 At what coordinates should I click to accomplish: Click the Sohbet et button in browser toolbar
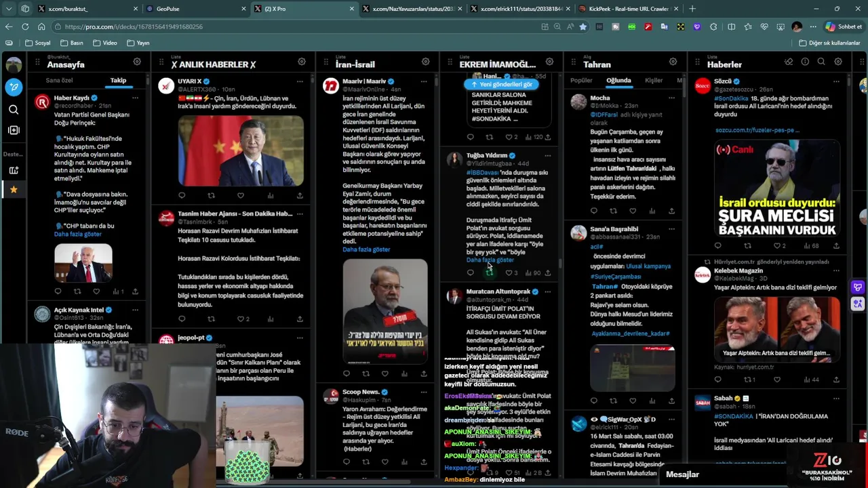pyautogui.click(x=844, y=26)
